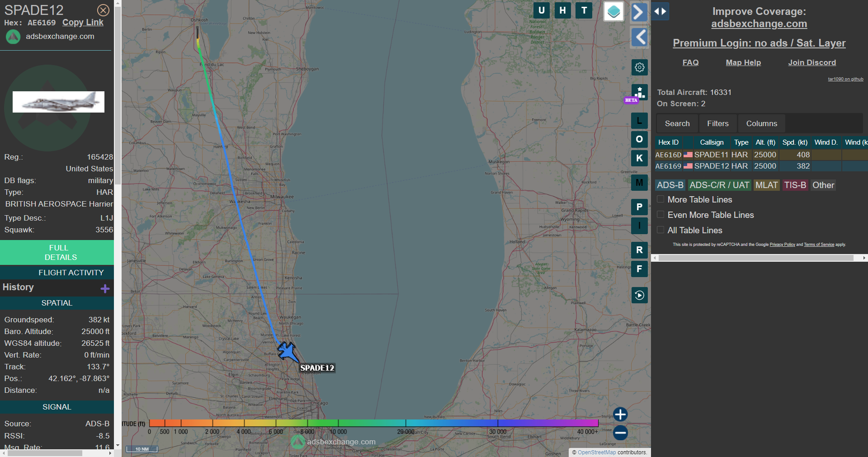Click the right chevron arrow button

coord(639,12)
